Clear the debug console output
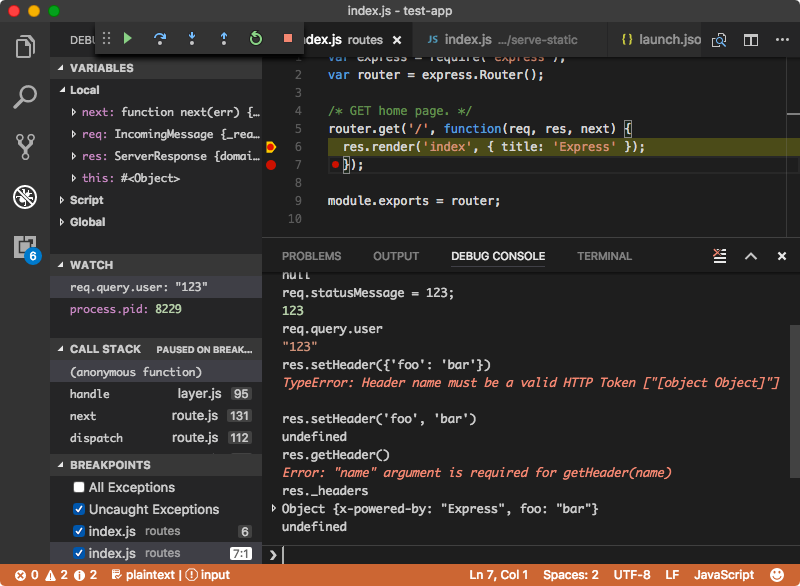Image resolution: width=800 pixels, height=586 pixels. [x=719, y=256]
